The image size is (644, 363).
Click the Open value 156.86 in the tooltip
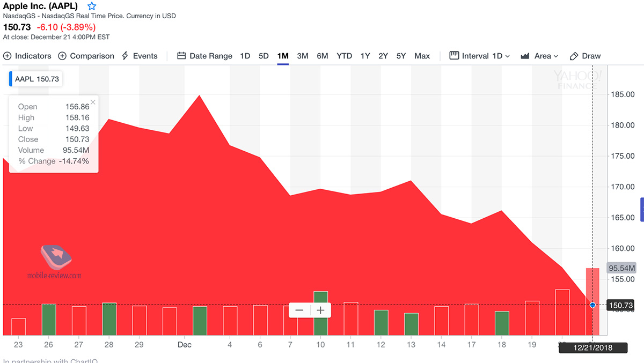(76, 107)
